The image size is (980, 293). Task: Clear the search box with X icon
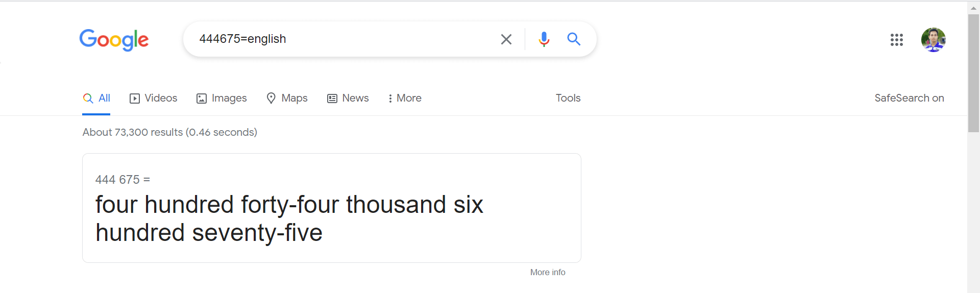coord(506,39)
